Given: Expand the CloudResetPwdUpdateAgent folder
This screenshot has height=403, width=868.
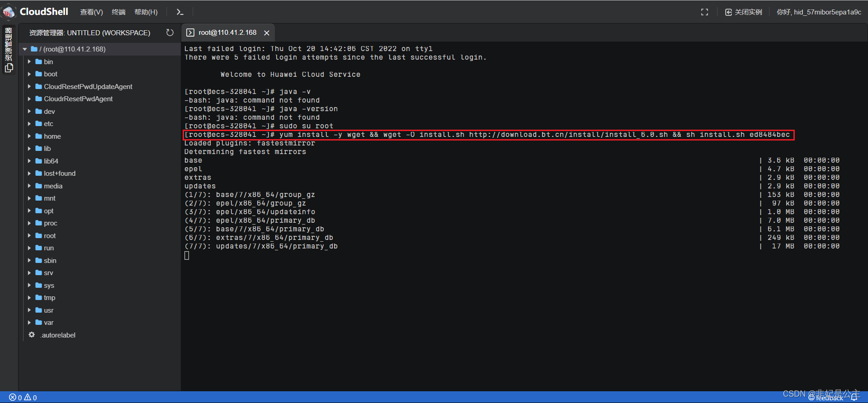Looking at the screenshot, I should (x=29, y=86).
